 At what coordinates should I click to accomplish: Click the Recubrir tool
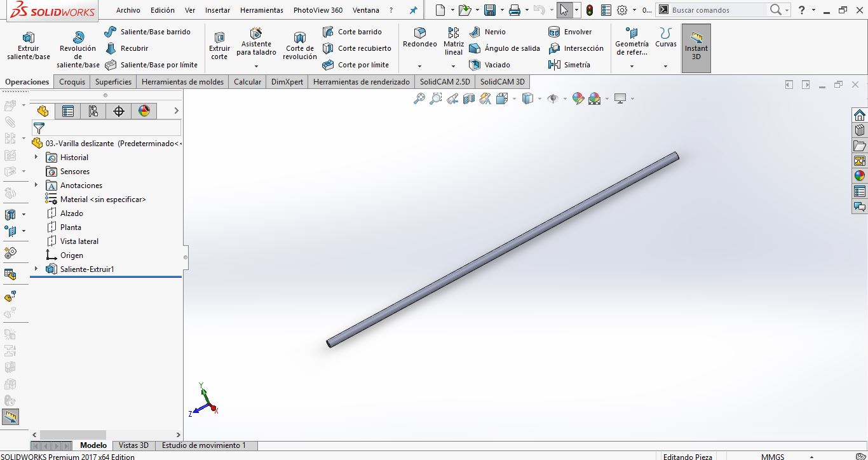(126, 48)
